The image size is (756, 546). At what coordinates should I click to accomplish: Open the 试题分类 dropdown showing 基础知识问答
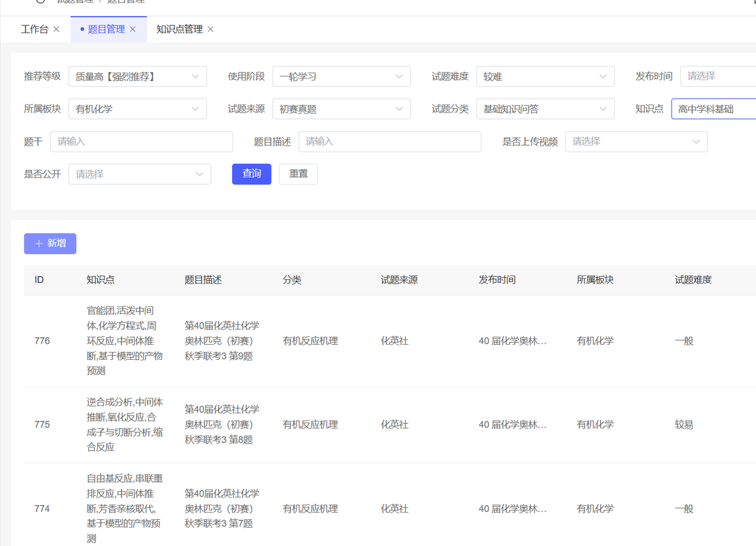tap(546, 109)
